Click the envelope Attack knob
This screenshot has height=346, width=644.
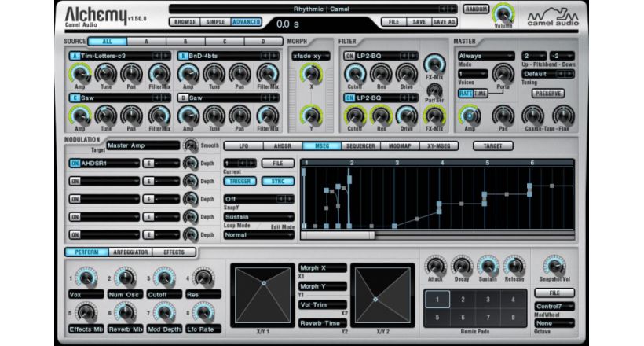(435, 267)
